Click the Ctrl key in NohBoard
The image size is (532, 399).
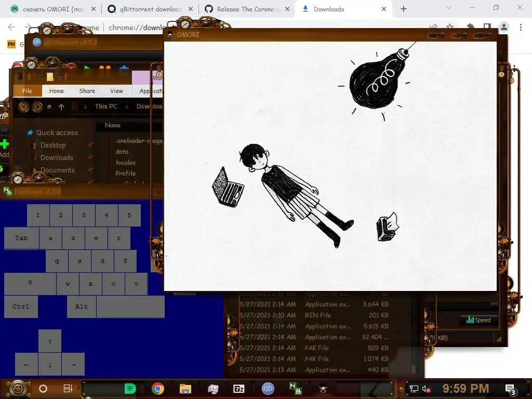click(x=21, y=307)
